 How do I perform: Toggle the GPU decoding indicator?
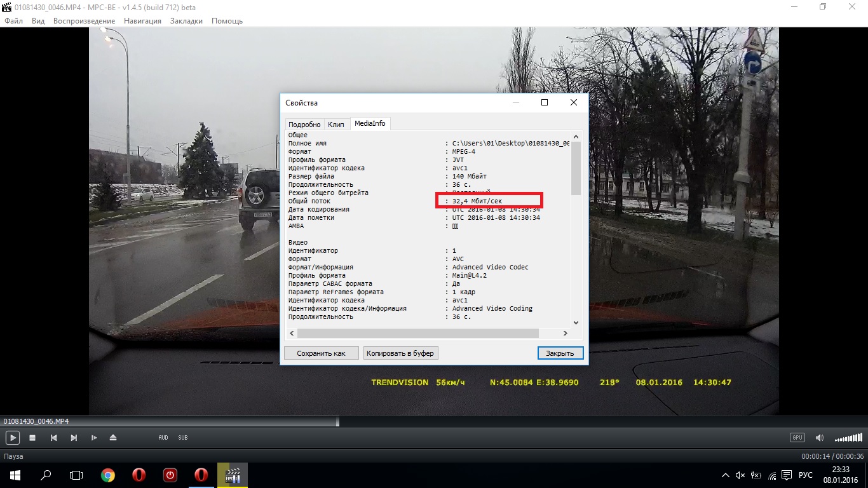pos(797,438)
